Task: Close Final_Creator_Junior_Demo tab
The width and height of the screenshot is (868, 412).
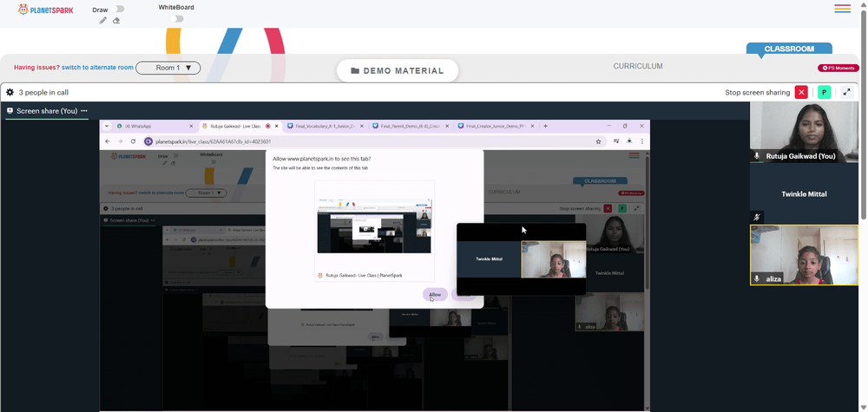Action: click(533, 126)
